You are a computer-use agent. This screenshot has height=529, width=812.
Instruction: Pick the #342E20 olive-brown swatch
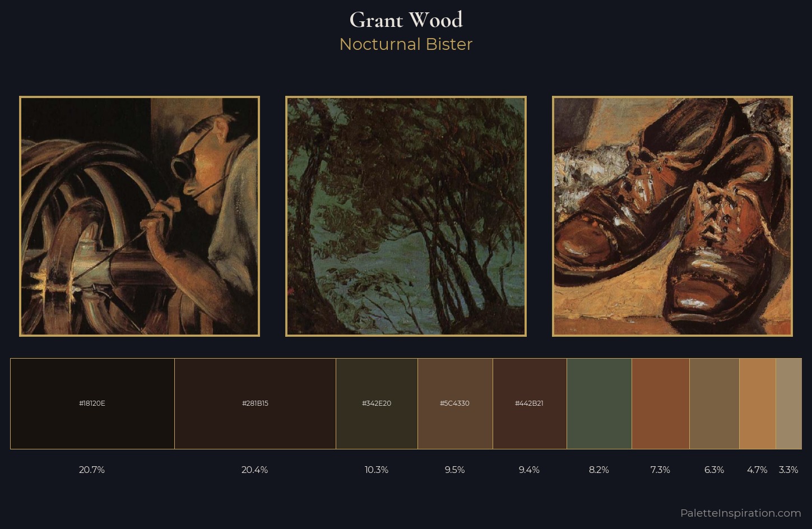[x=377, y=403]
